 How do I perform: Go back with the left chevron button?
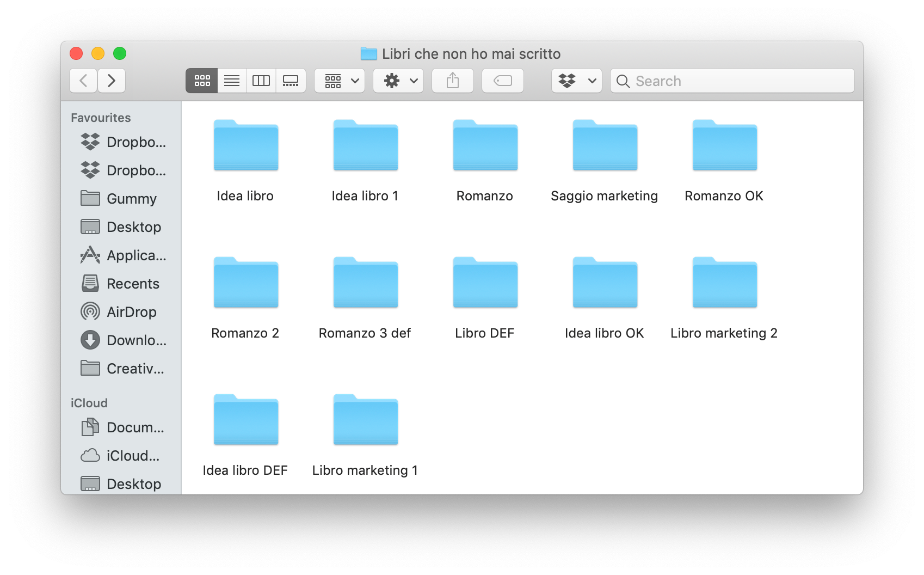pos(83,81)
